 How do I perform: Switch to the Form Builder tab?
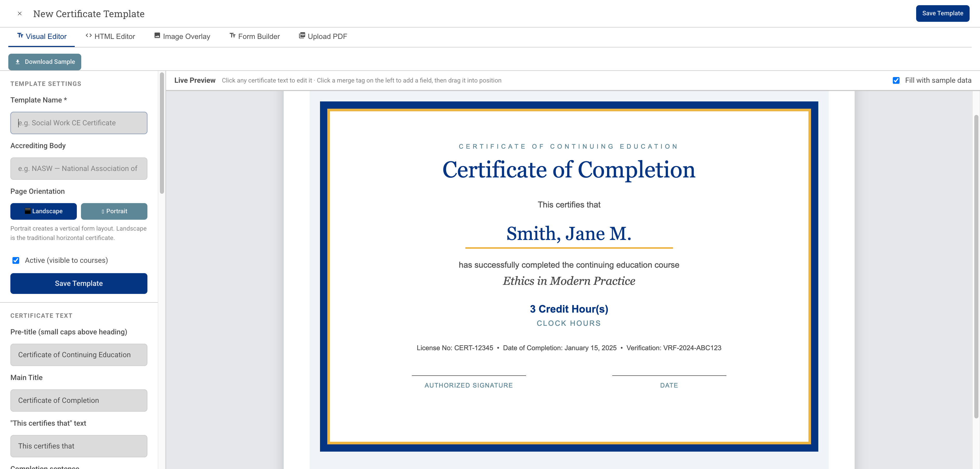(x=255, y=37)
